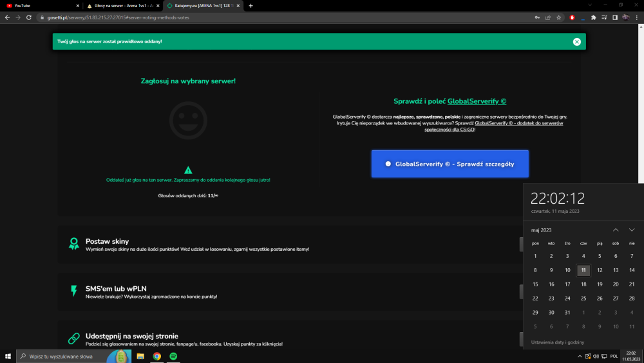Open the Postaw skiny heading
This screenshot has height=363, width=644.
[107, 241]
